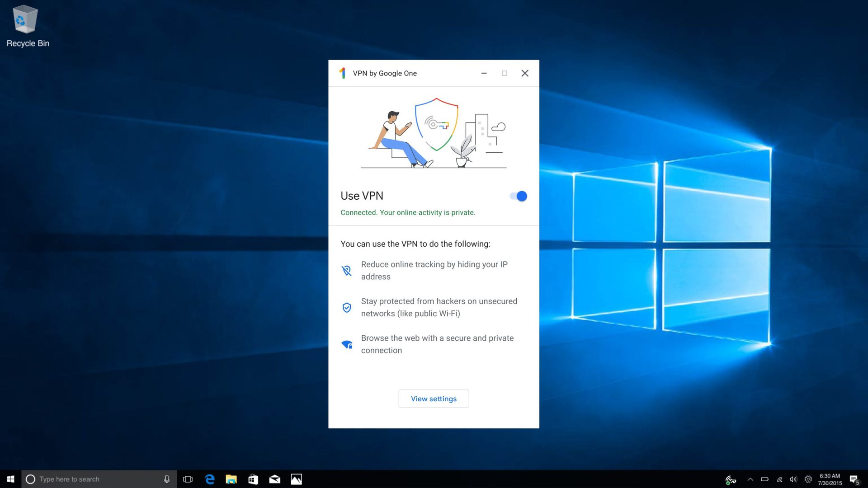868x488 pixels.
Task: Click the Windows Search taskbar icon
Action: [29, 479]
